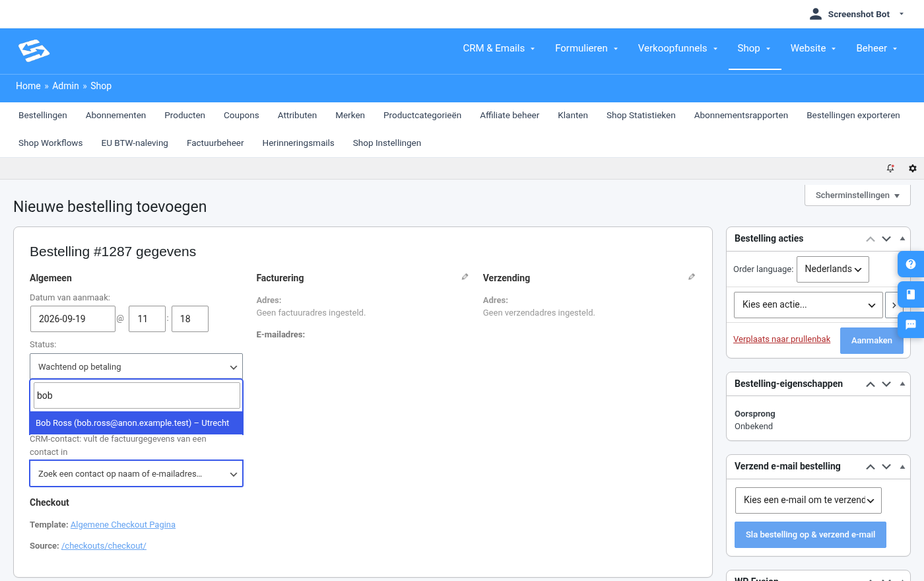Open the documentation book floating button
Viewport: 924px width, 581px height.
(x=911, y=294)
